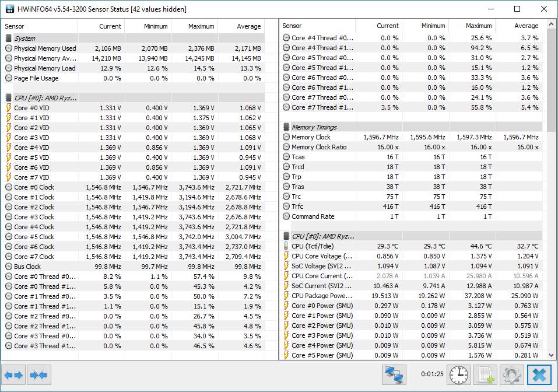
Task: Click the left panel Minimum column header
Action: point(148,26)
